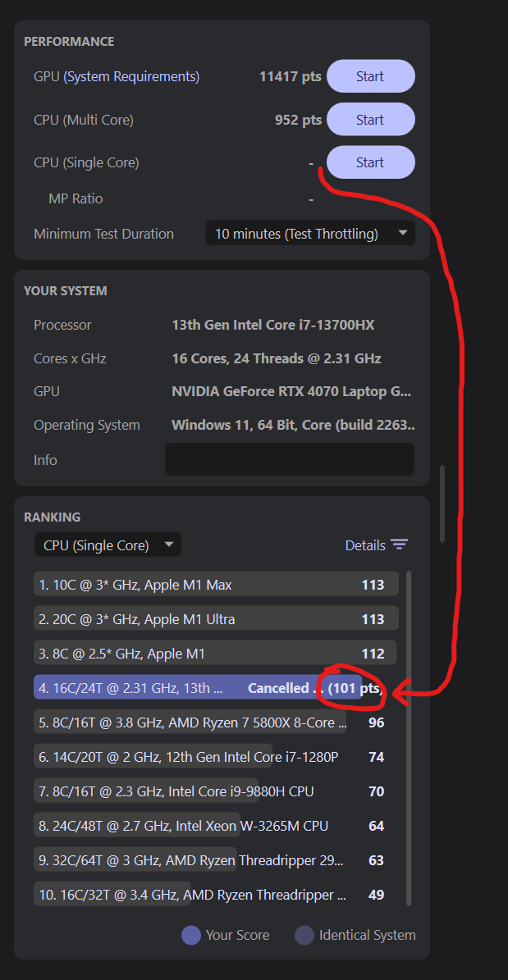Open the System Requirements link
This screenshot has height=980, width=508.
(131, 76)
